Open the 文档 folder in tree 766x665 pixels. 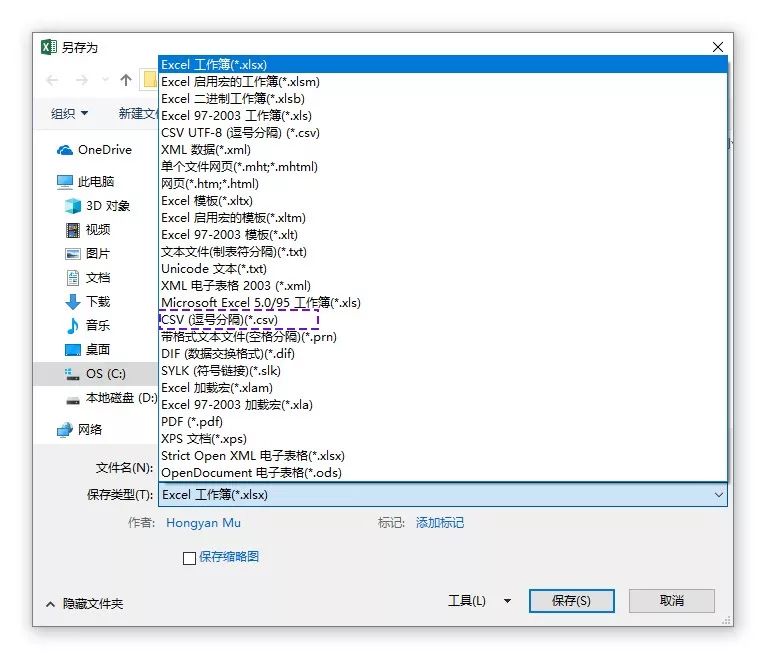[x=98, y=278]
